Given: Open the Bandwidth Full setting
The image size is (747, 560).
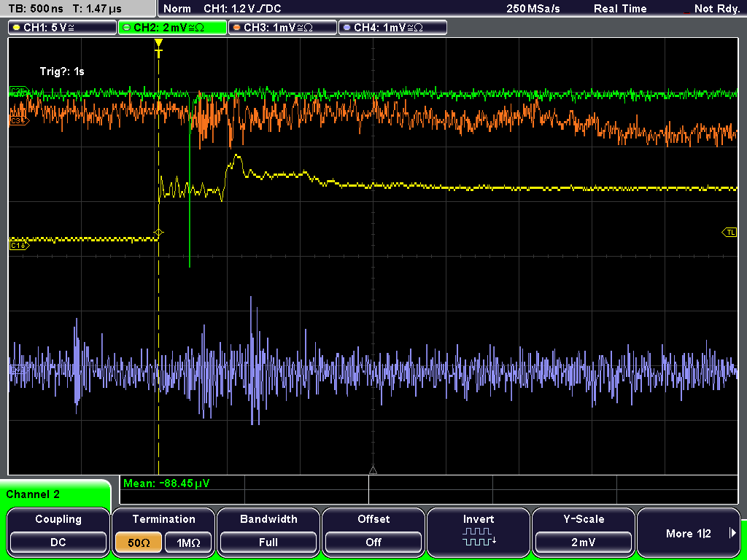Looking at the screenshot, I should coord(268,542).
